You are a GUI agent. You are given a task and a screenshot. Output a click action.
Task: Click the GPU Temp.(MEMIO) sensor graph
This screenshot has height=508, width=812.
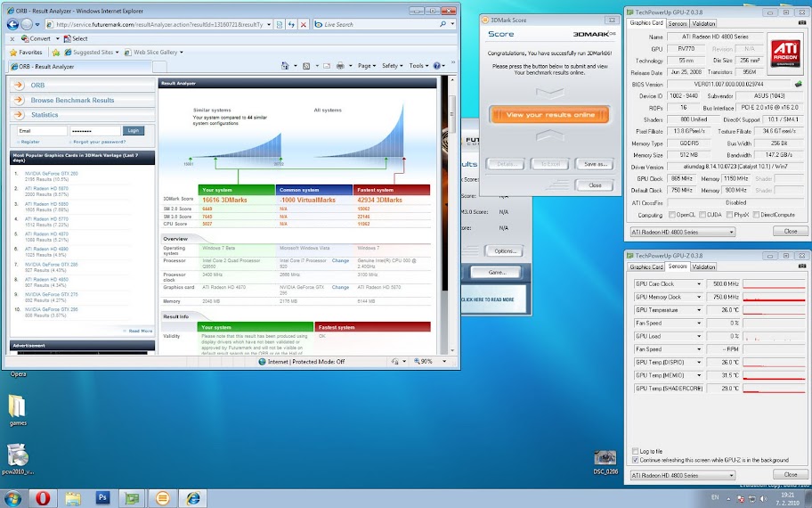[774, 375]
